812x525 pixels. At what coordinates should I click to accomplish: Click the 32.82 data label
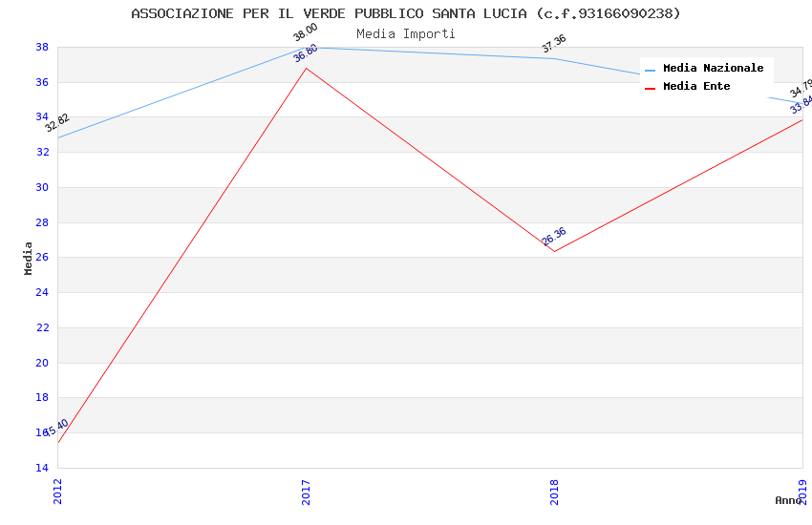click(57, 122)
